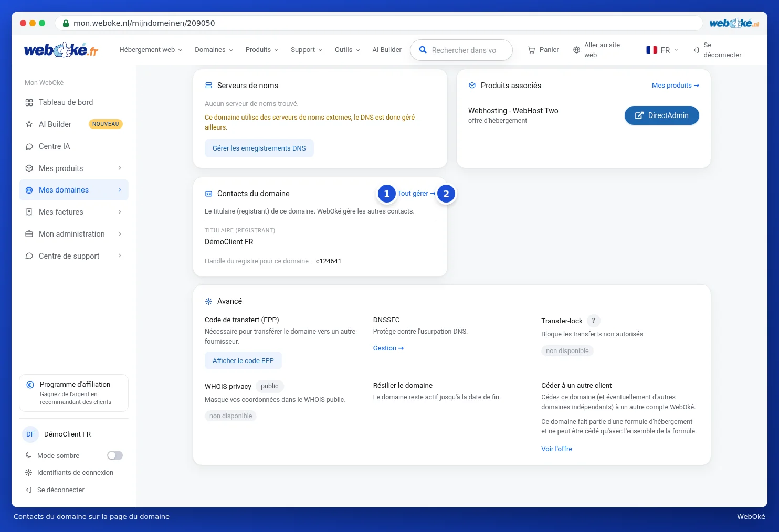Click the globe icon for Aller au site web
This screenshot has height=532, width=779.
click(576, 50)
